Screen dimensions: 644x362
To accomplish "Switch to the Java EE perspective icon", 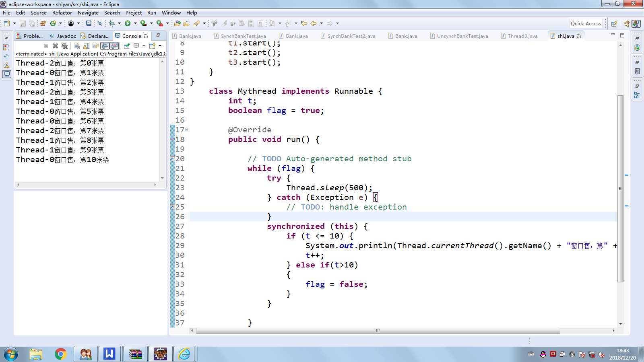I will pyautogui.click(x=626, y=24).
